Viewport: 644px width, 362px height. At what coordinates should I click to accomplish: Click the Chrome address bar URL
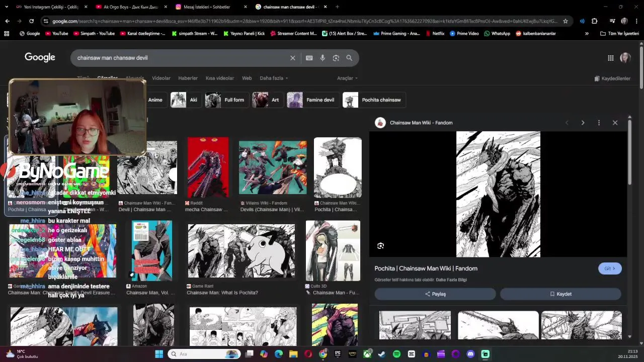(304, 21)
